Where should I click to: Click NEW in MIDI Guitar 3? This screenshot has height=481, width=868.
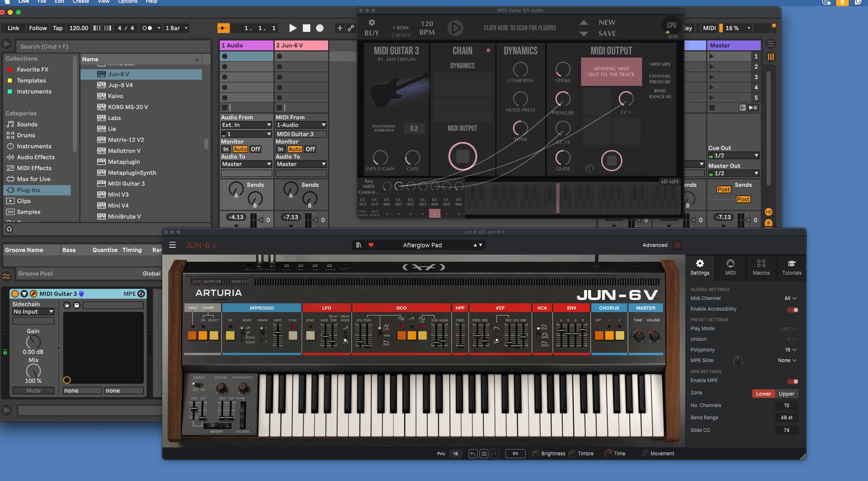[x=607, y=23]
